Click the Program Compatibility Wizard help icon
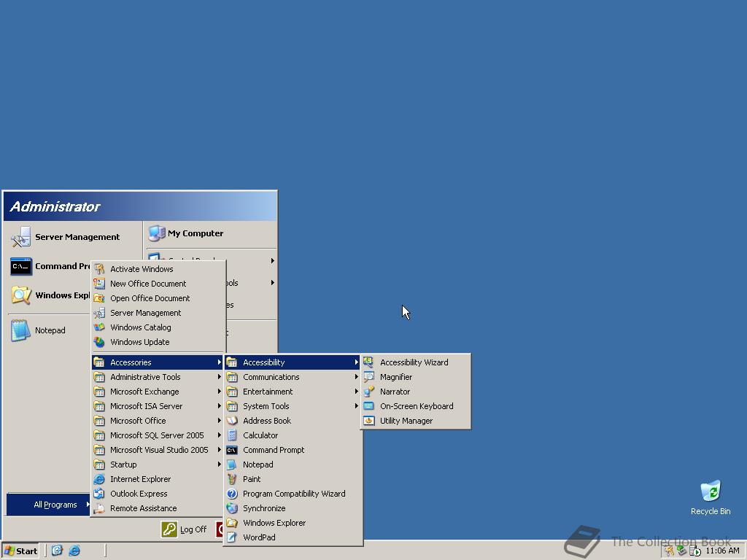The image size is (747, 560). (232, 494)
